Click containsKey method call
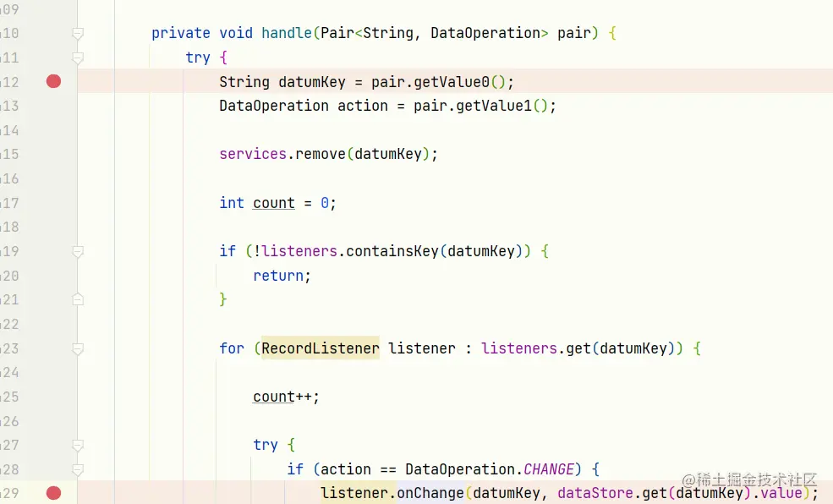The height and width of the screenshot is (504, 833). tap(392, 251)
